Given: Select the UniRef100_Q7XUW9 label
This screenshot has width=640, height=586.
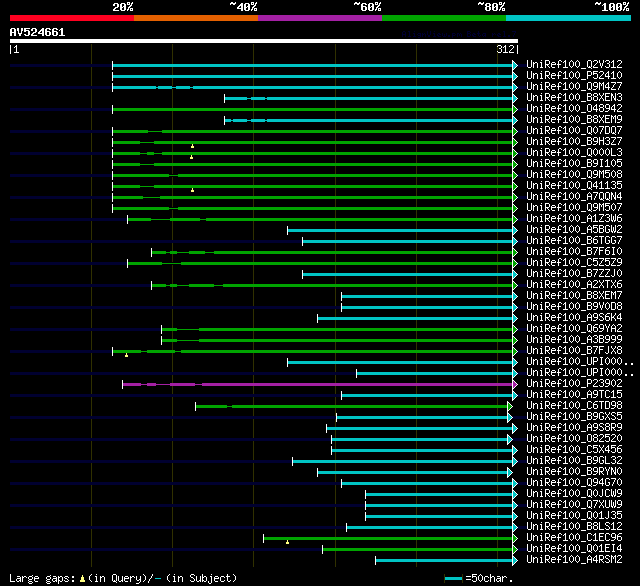Looking at the screenshot, I should pos(574,505).
